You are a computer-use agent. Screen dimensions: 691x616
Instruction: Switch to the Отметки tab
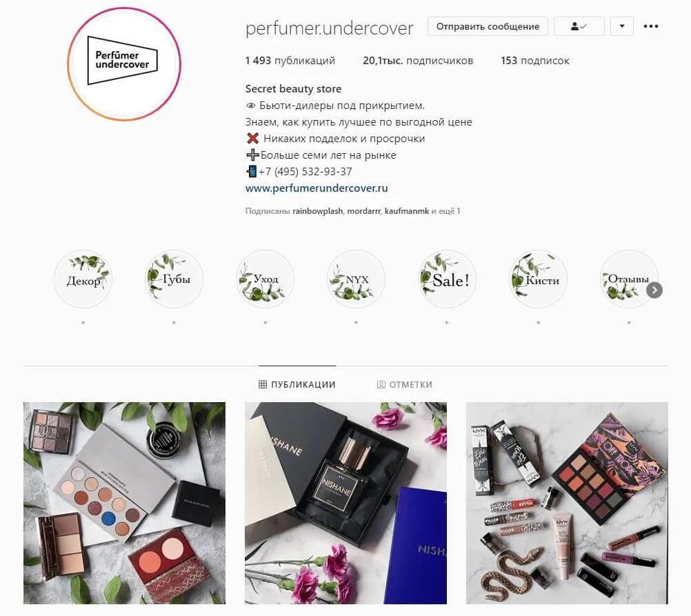(x=405, y=384)
